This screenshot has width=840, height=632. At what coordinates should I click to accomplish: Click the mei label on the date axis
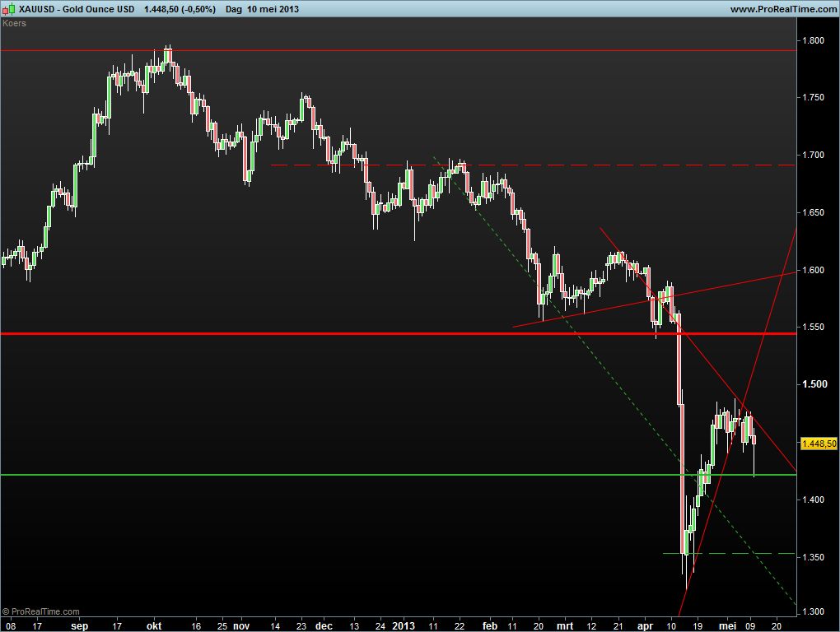725,625
